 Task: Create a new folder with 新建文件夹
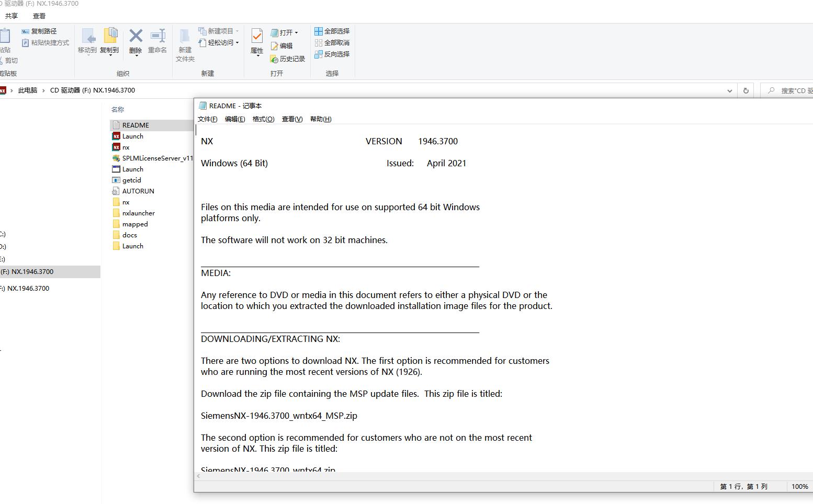(185, 45)
